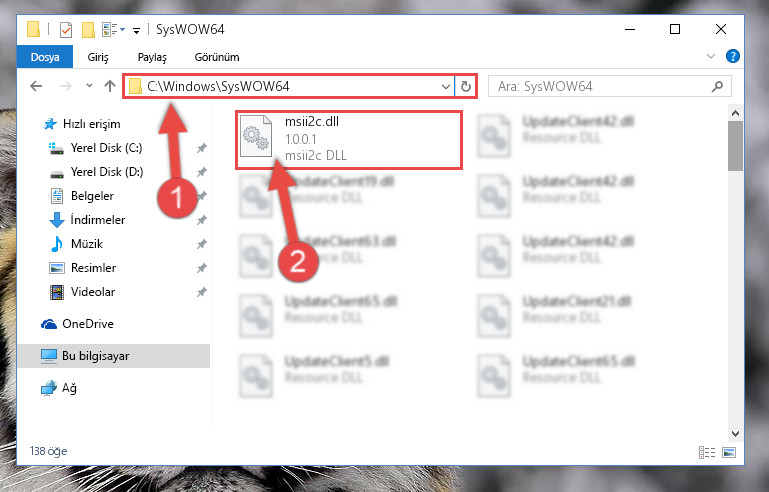Switch to large thumbnails view icon
Image resolution: width=769 pixels, height=492 pixels.
pos(729,452)
